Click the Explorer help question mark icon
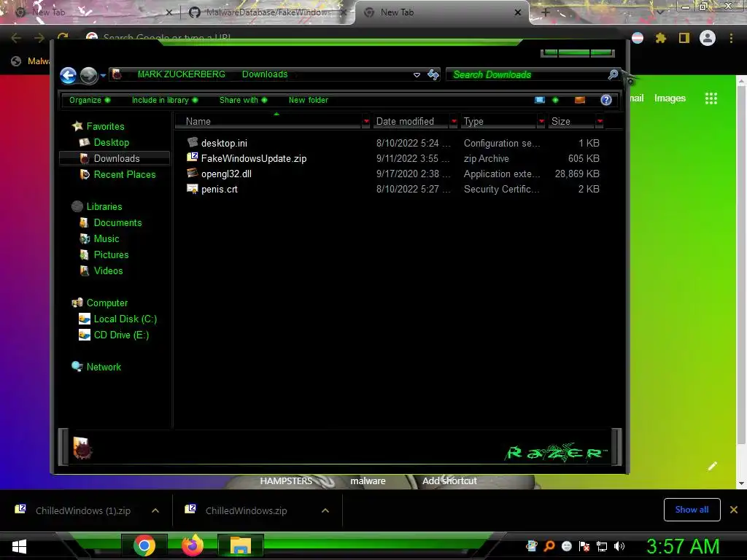 click(606, 100)
